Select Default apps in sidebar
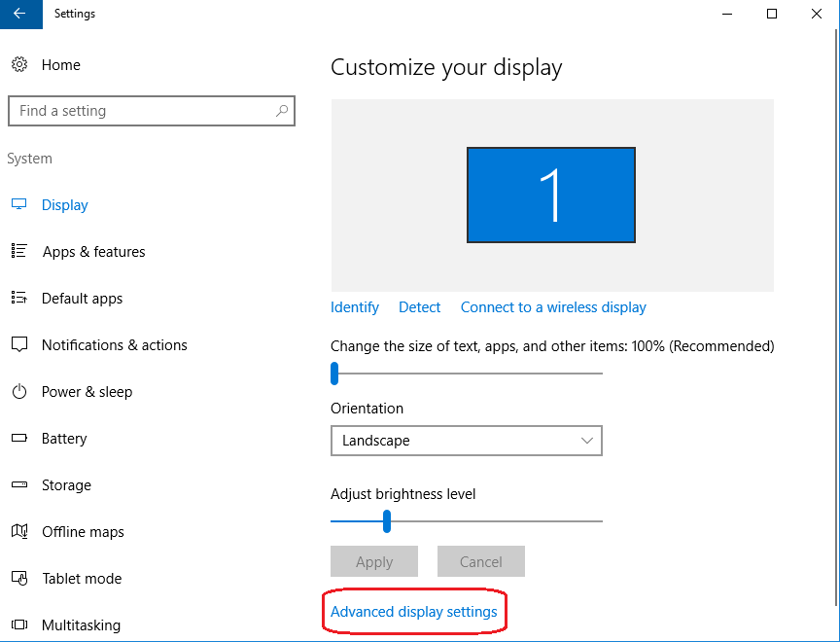This screenshot has height=642, width=840. pyautogui.click(x=83, y=299)
